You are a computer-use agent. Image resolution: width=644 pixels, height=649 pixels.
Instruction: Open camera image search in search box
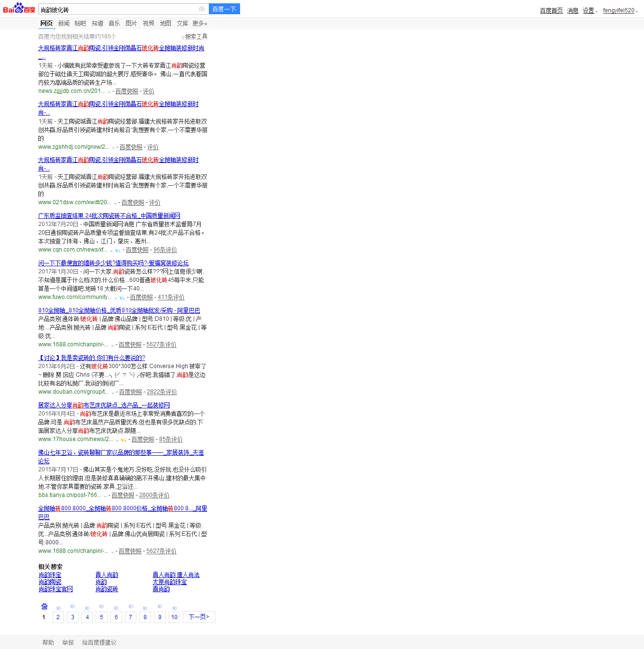pos(202,9)
